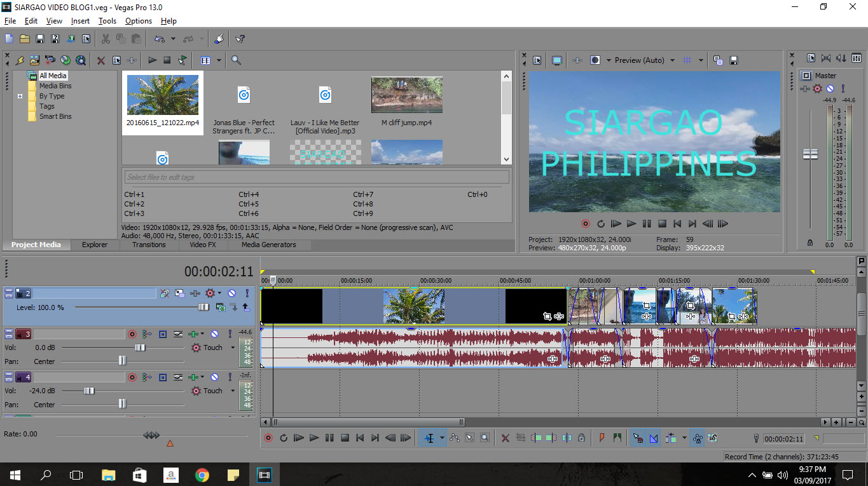The height and width of the screenshot is (486, 868).
Task: Open the Insert menu
Action: point(80,21)
